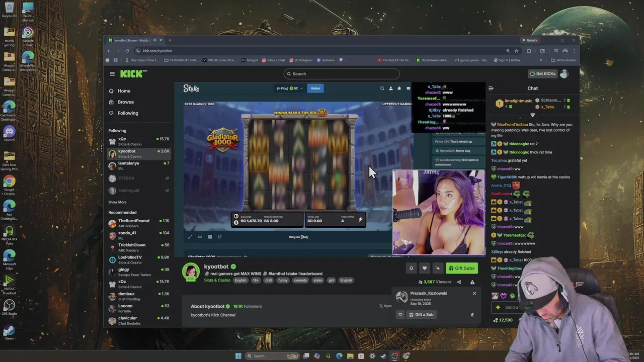Close the Prezesik_Kozlowski user card

point(474,293)
